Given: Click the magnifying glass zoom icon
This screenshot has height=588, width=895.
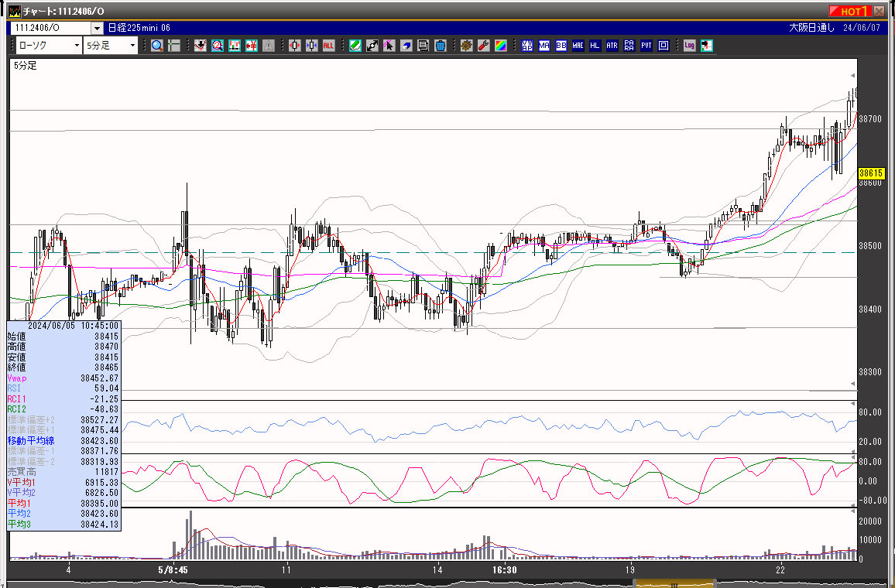Looking at the screenshot, I should tap(157, 46).
